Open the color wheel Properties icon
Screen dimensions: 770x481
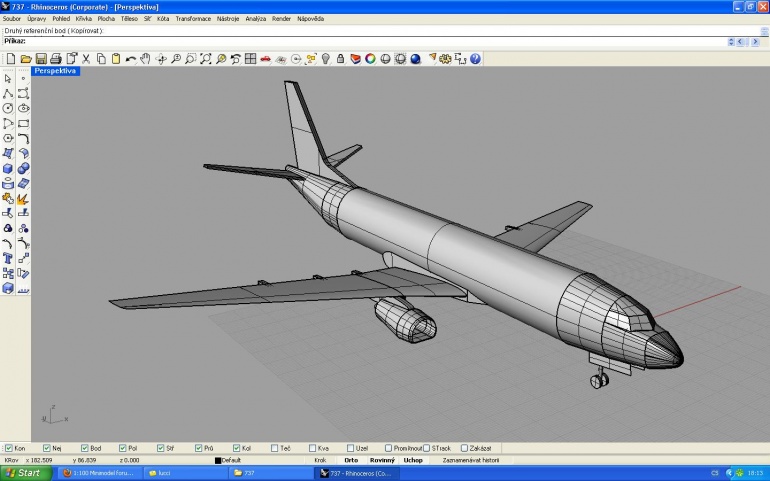370,59
